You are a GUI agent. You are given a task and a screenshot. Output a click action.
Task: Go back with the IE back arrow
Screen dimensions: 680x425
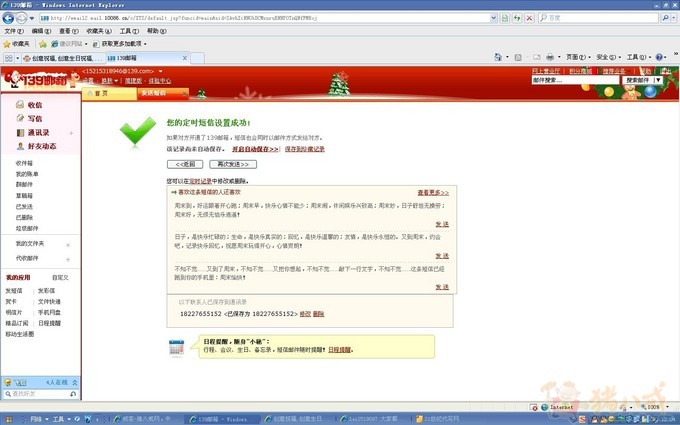[x=8, y=18]
